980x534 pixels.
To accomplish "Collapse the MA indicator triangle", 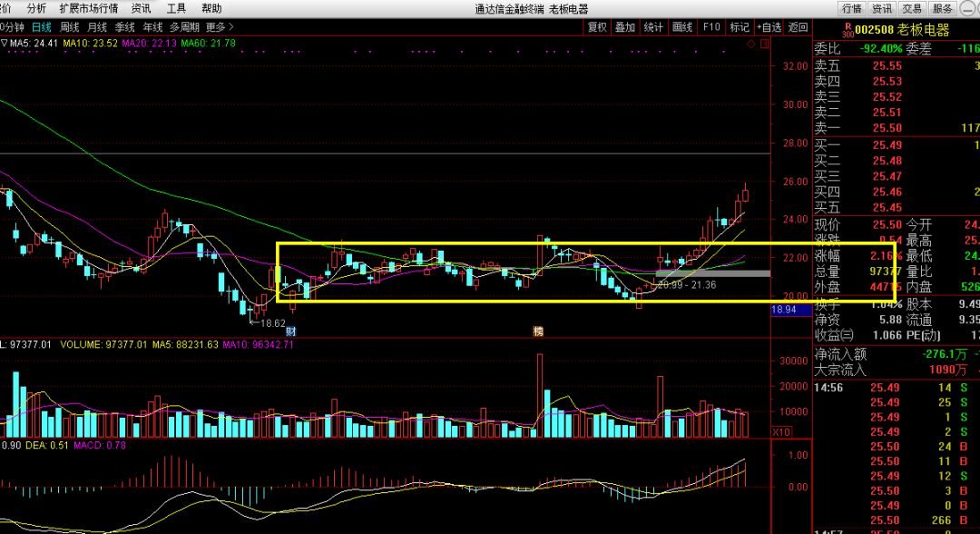I will [x=5, y=44].
